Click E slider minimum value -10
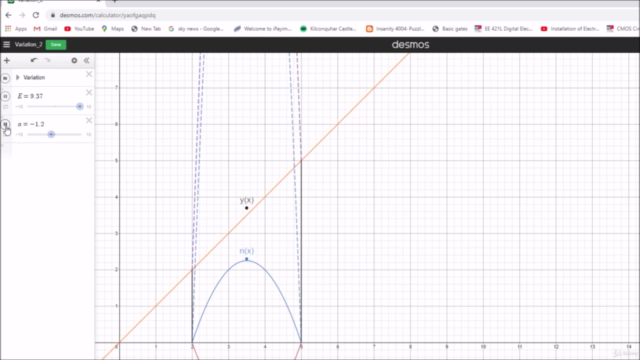640x360 pixels. 19,107
